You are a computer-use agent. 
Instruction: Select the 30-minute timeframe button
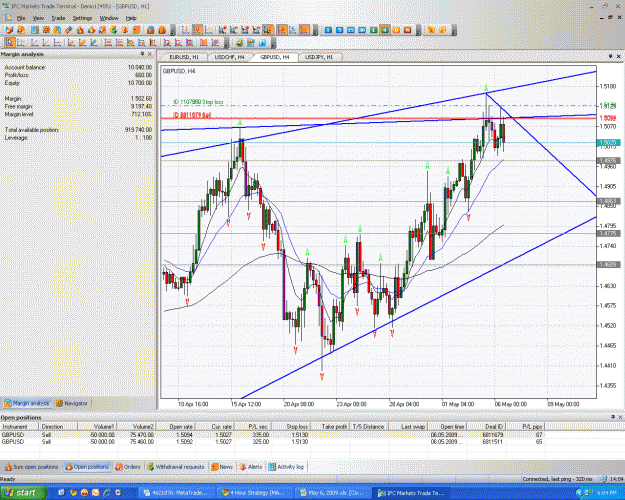pos(362,30)
